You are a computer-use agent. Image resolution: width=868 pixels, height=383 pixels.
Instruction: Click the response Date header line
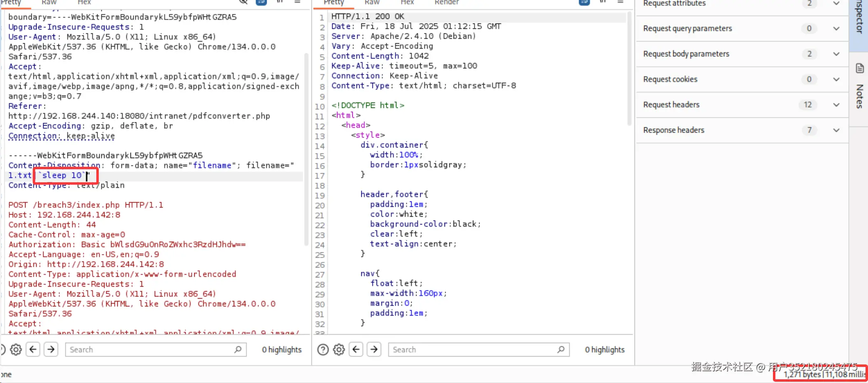click(x=417, y=26)
